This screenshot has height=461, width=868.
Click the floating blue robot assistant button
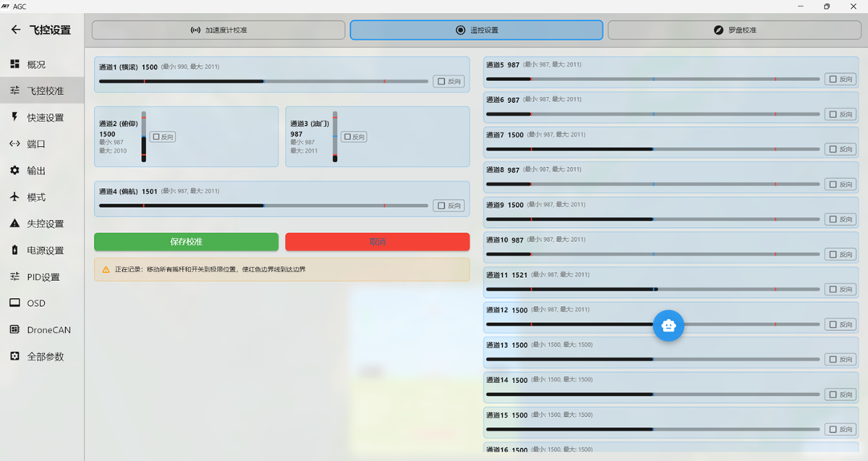click(668, 325)
